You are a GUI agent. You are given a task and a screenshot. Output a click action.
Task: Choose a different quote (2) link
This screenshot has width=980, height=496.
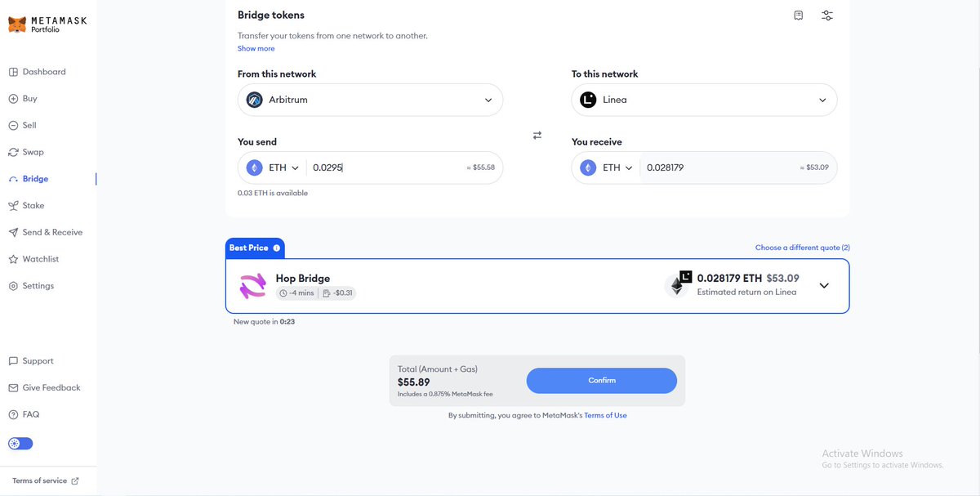[x=803, y=248]
